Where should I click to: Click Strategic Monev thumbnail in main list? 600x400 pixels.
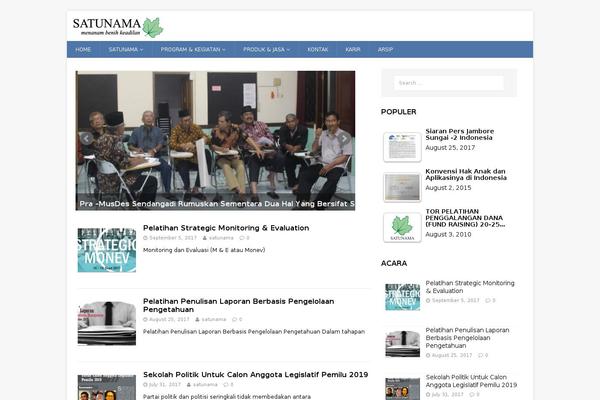coord(107,250)
